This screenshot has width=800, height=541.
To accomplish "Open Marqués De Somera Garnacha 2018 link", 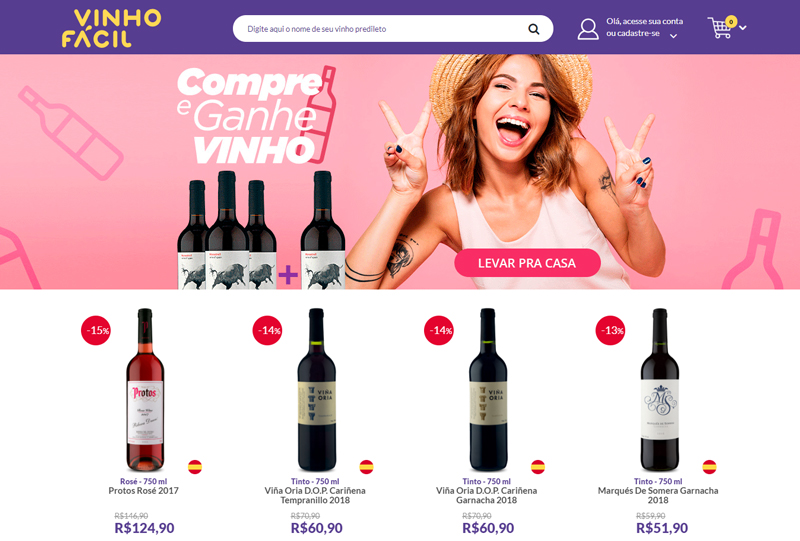I will click(658, 495).
